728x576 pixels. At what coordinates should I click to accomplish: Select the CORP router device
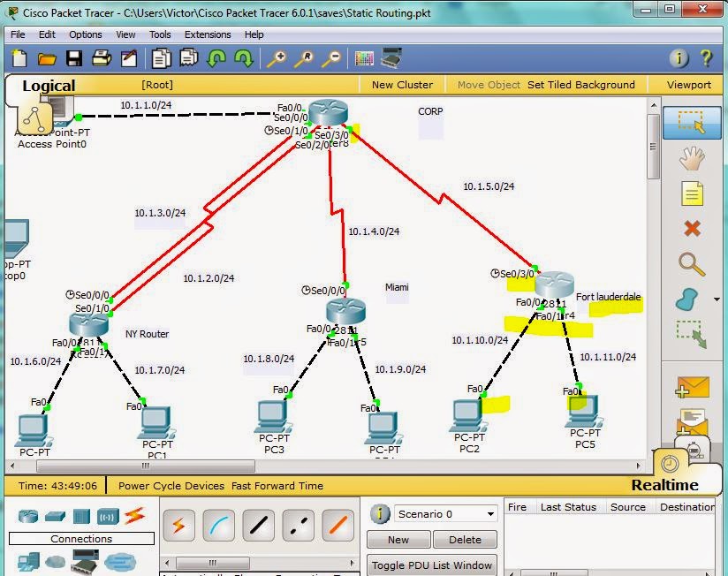(x=329, y=112)
